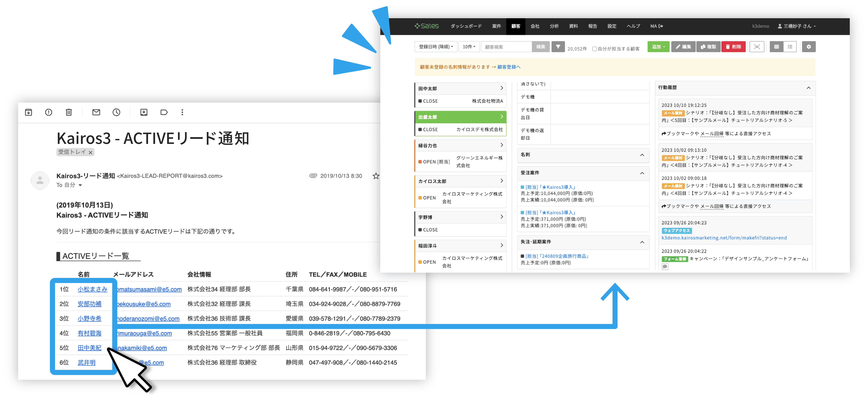Click the red 削除 delete button
The width and height of the screenshot is (868, 398).
[733, 47]
